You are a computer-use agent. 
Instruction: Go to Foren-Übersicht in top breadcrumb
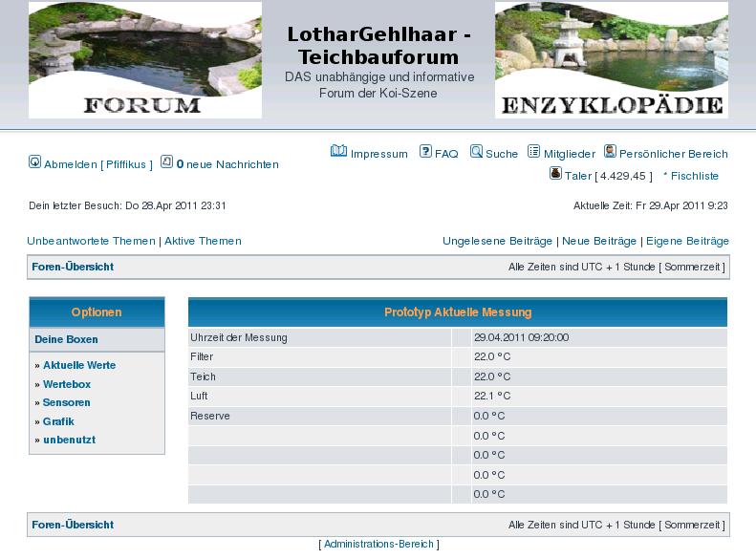click(73, 267)
